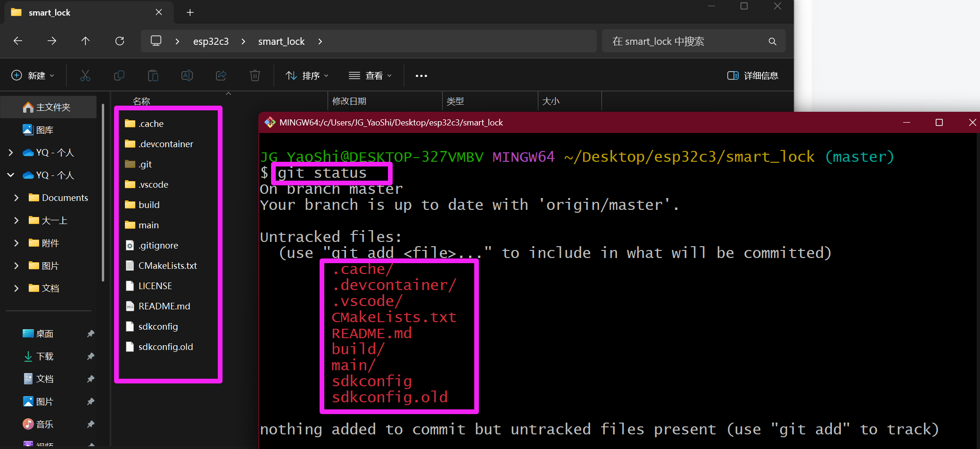Viewport: 980px width, 449px height.
Task: Delete selection using the trash icon
Action: pyautogui.click(x=255, y=75)
